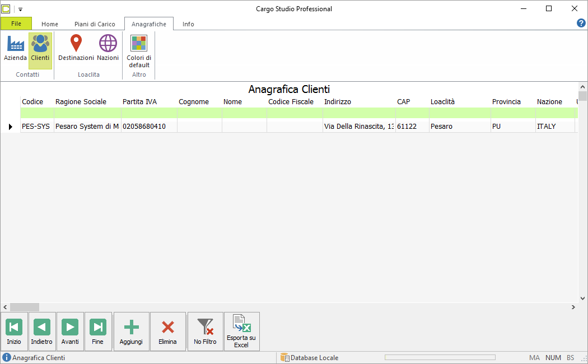Image resolution: width=588 pixels, height=364 pixels.
Task: Select the PES-SYS row indicator arrow
Action: point(11,127)
